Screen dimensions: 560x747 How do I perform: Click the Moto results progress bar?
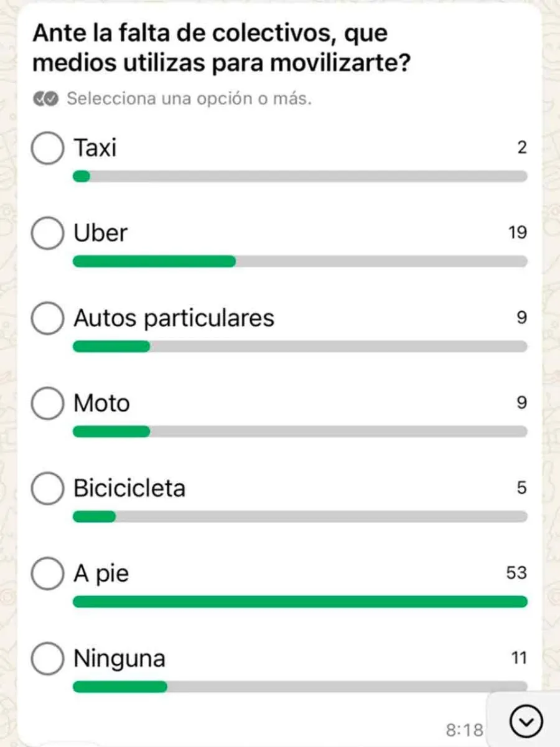point(300,431)
